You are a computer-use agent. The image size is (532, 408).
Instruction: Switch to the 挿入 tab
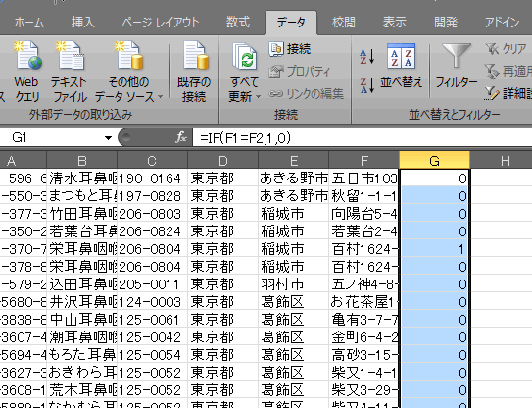pyautogui.click(x=82, y=23)
